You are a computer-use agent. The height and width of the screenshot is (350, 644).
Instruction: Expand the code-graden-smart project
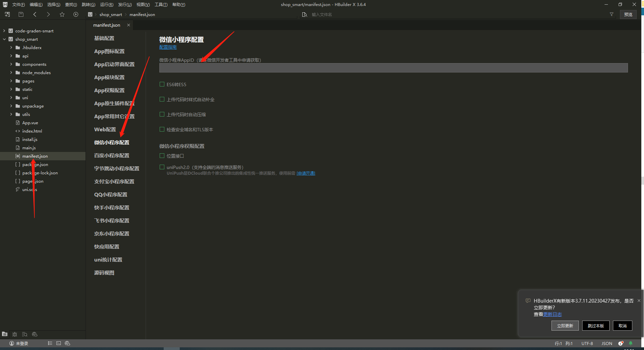pyautogui.click(x=4, y=31)
